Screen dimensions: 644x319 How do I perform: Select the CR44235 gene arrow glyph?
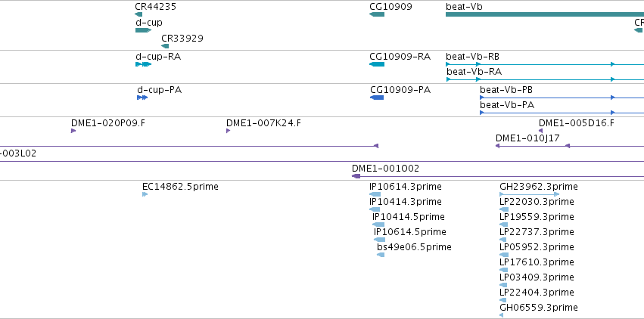(138, 14)
